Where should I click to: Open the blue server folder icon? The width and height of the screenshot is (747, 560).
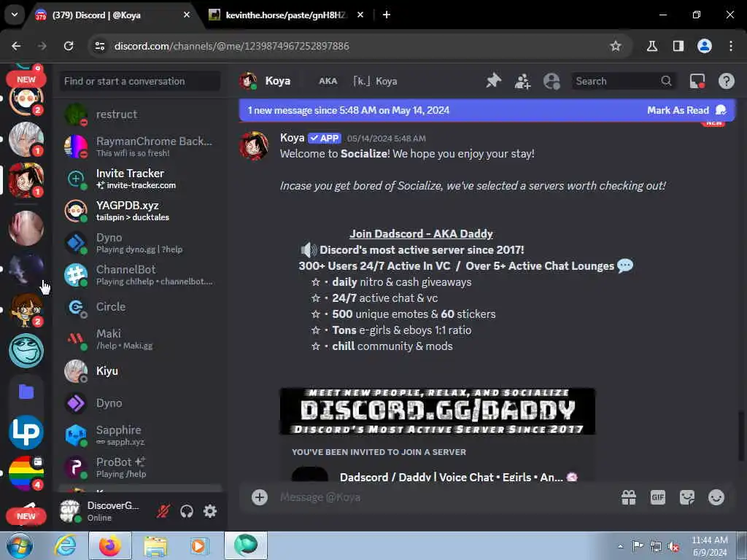click(26, 392)
